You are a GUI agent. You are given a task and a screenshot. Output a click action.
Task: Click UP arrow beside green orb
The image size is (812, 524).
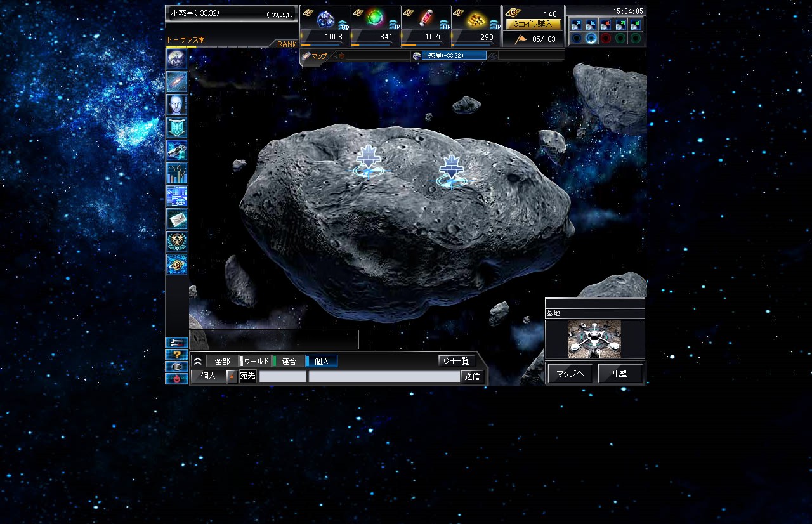coord(394,25)
